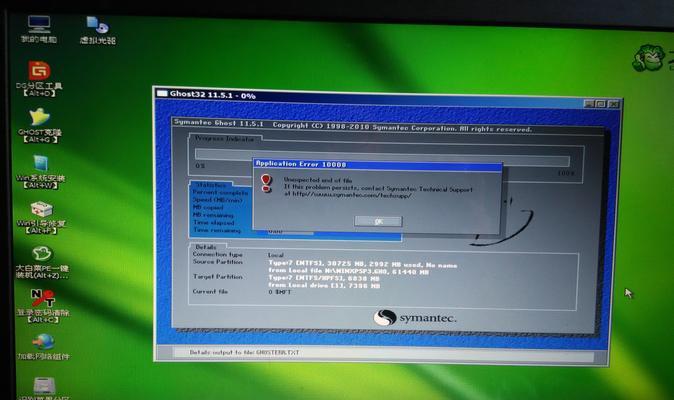Viewport: 674px width, 400px height.
Task: Click the 'Current file' details label
Action: (210, 291)
